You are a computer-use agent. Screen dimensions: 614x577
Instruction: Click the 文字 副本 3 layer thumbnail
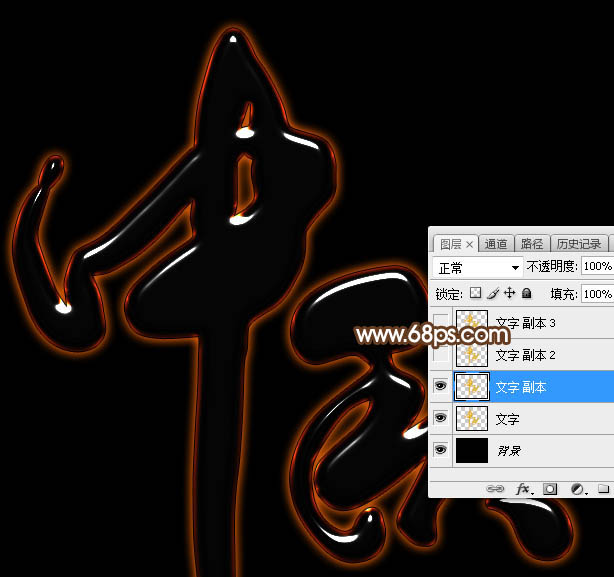point(472,323)
